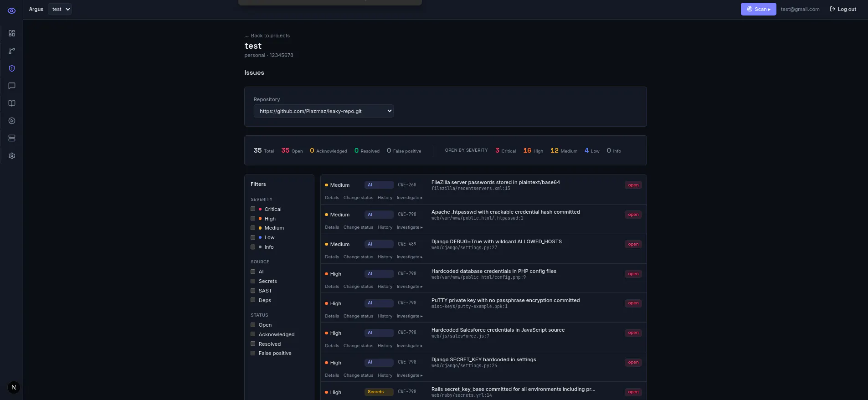Image resolution: width=868 pixels, height=400 pixels.
Task: Enable the SAST source filter
Action: coord(253,290)
